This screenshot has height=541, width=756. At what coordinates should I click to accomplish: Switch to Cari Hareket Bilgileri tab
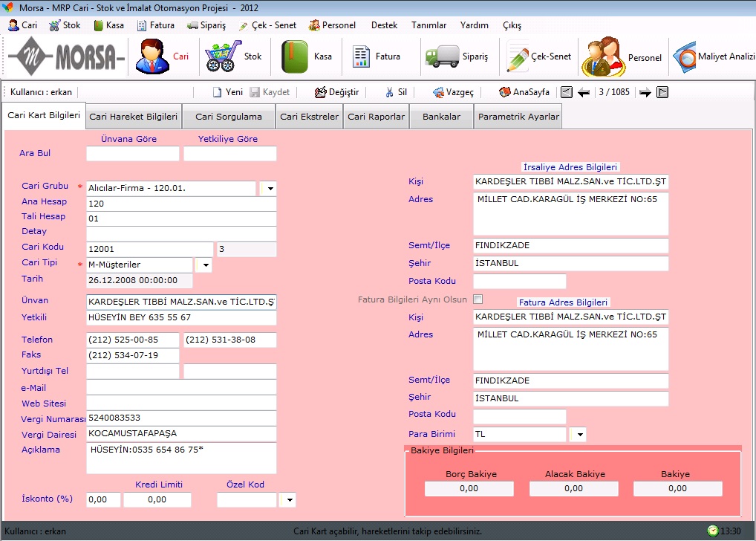tap(134, 117)
